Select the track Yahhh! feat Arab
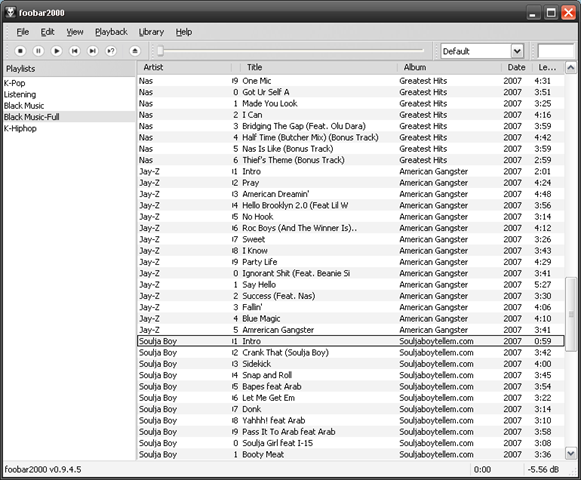 coord(351,420)
